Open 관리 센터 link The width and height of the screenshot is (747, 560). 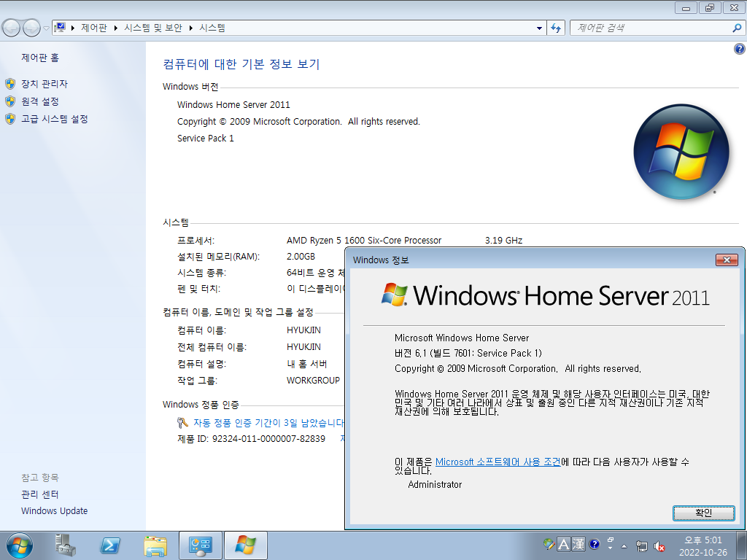coord(40,495)
